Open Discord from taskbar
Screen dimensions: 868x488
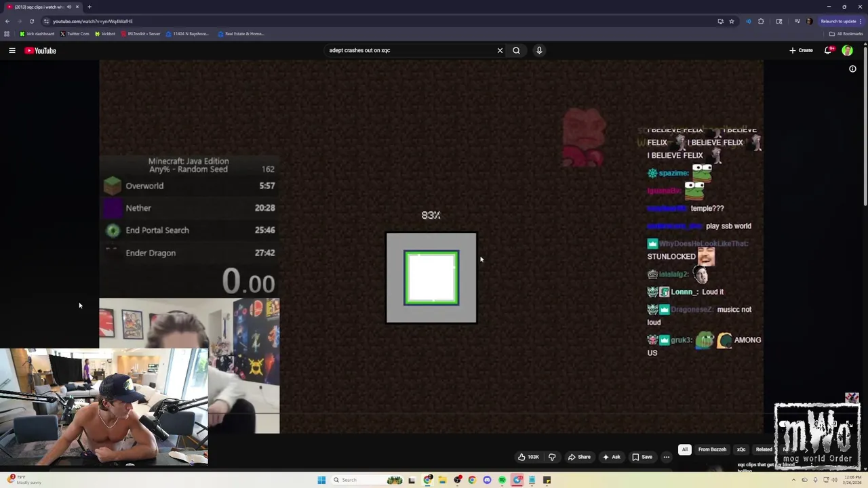487,480
